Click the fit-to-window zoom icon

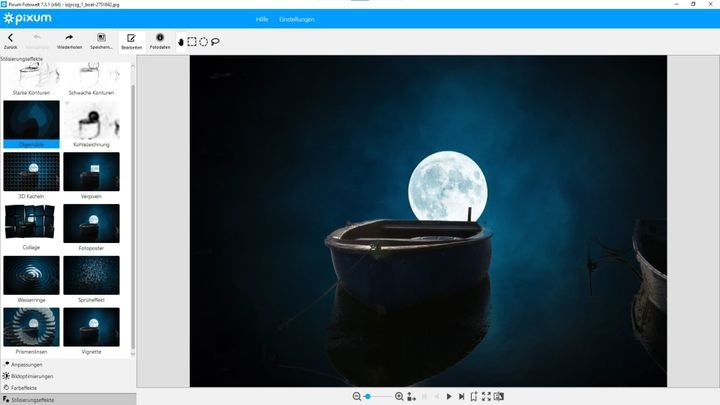(411, 396)
